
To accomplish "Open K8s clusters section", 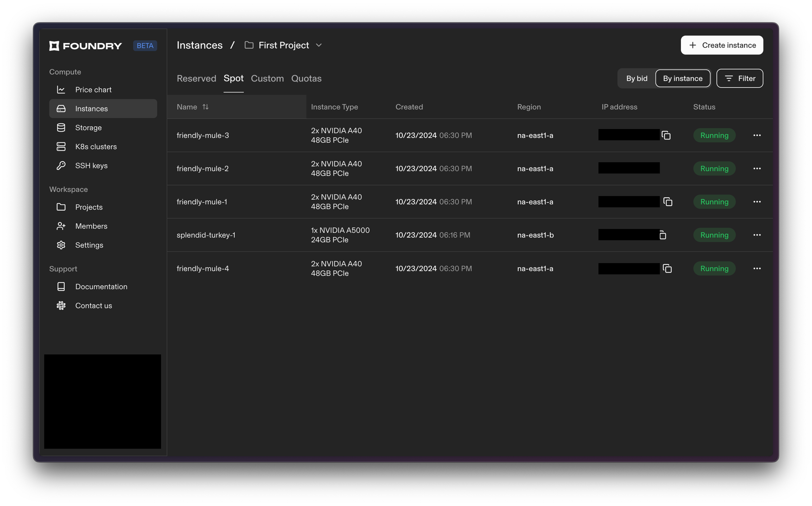I will tap(96, 147).
